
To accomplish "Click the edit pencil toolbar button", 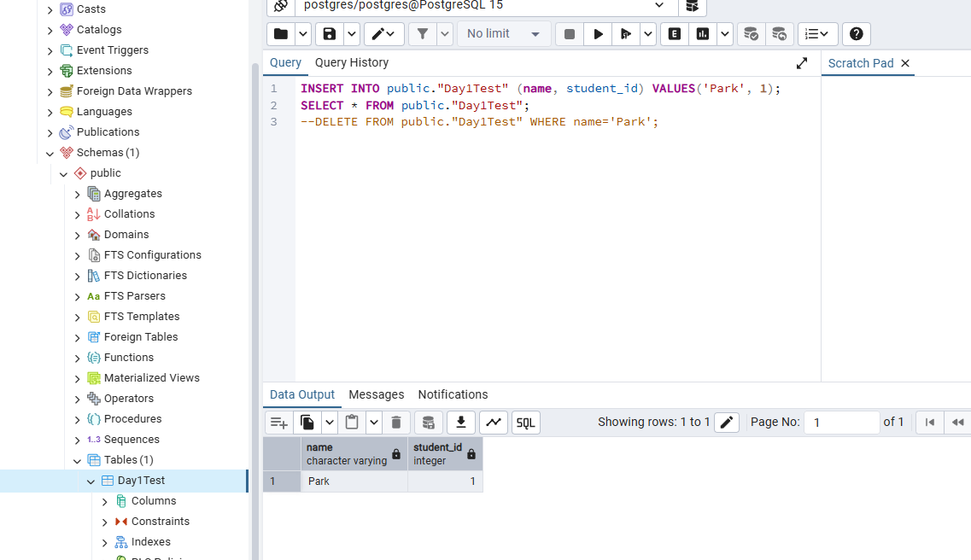I will [384, 34].
